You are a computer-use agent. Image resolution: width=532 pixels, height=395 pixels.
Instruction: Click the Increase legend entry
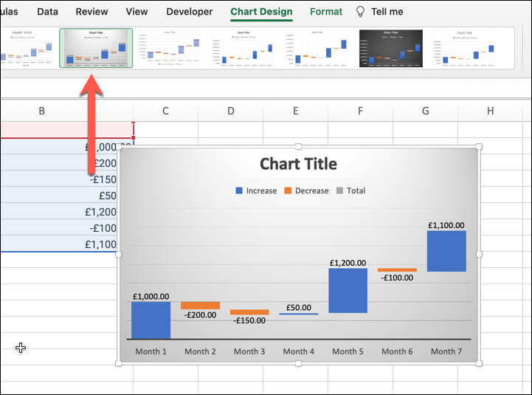[x=256, y=190]
